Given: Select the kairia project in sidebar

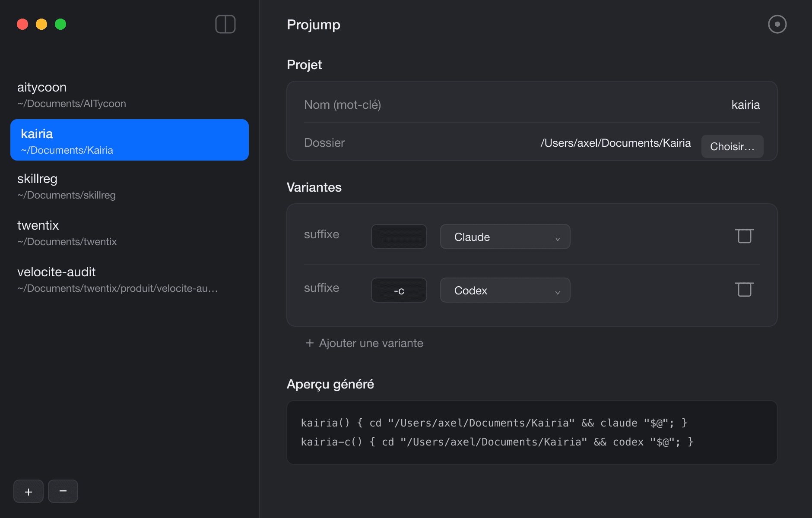Looking at the screenshot, I should (130, 140).
